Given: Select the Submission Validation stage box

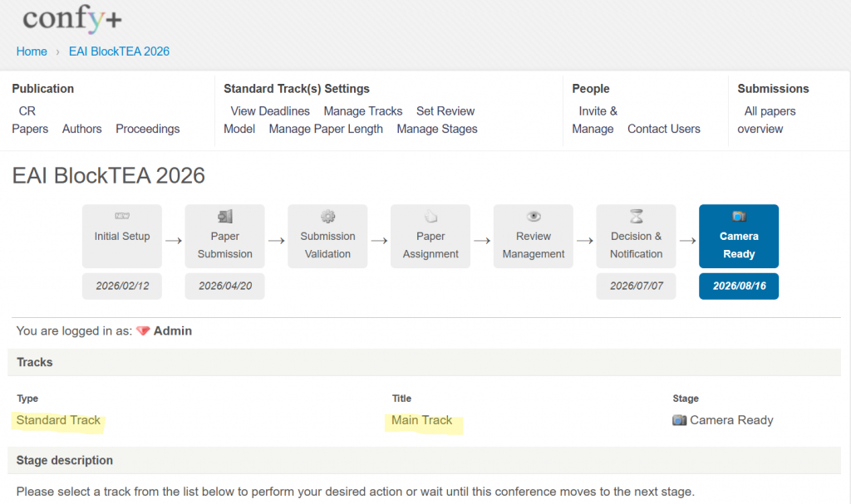Looking at the screenshot, I should tap(327, 236).
